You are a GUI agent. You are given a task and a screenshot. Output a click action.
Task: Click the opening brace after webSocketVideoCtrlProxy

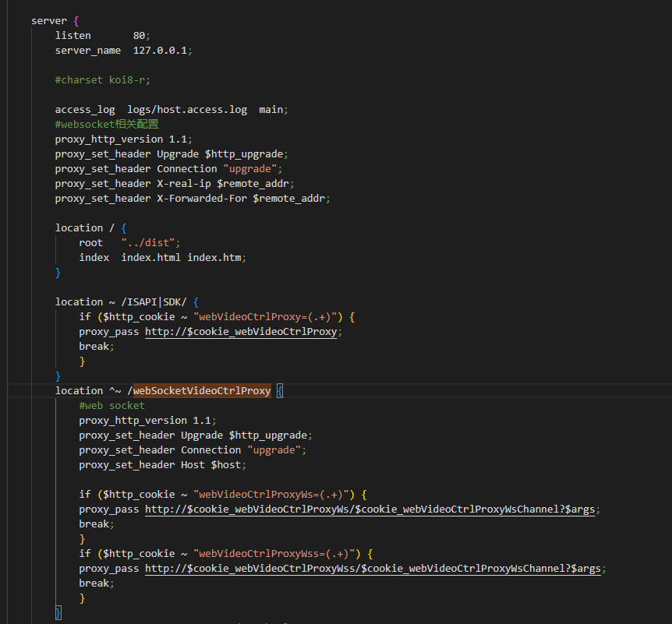coord(280,391)
